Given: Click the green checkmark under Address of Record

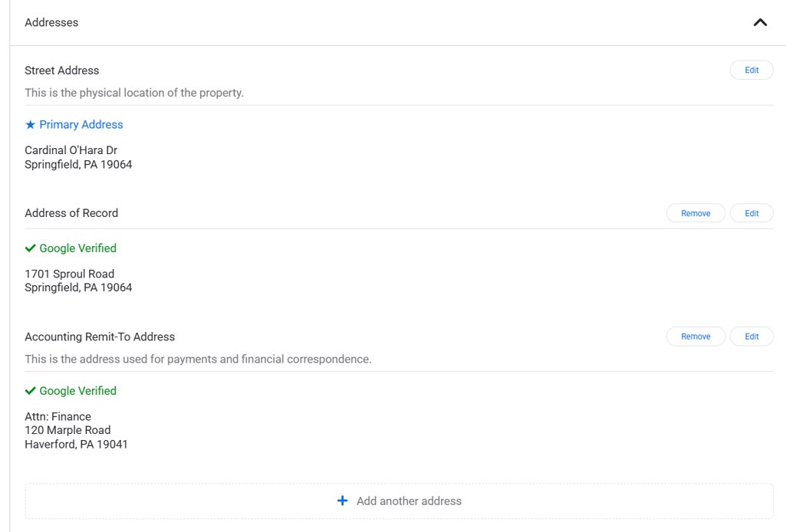Looking at the screenshot, I should coord(30,248).
